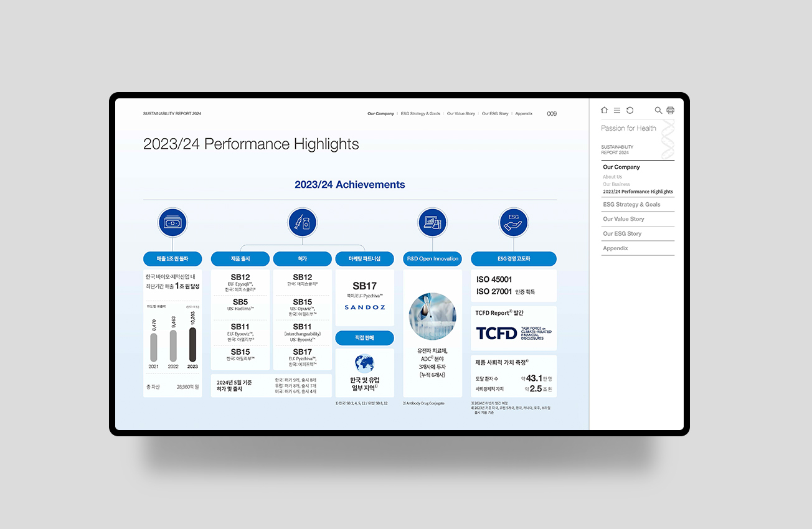Click the '2.5' socioeconomic value figure
Image resolution: width=812 pixels, height=529 pixels.
tap(536, 389)
